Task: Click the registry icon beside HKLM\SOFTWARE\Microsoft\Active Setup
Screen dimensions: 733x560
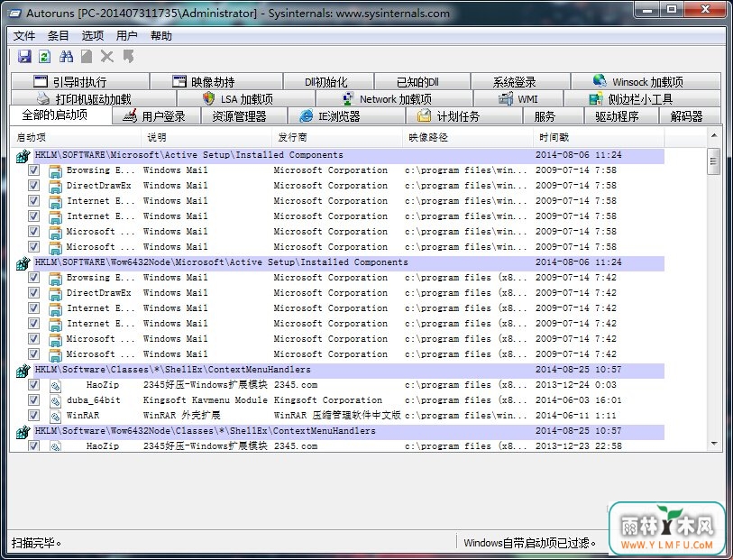Action: 23,156
